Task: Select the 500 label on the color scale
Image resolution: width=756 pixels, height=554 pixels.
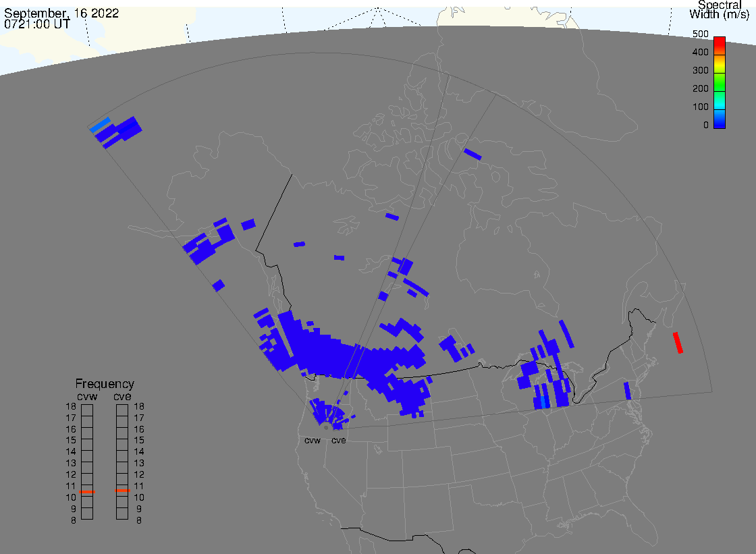Action: tap(701, 34)
